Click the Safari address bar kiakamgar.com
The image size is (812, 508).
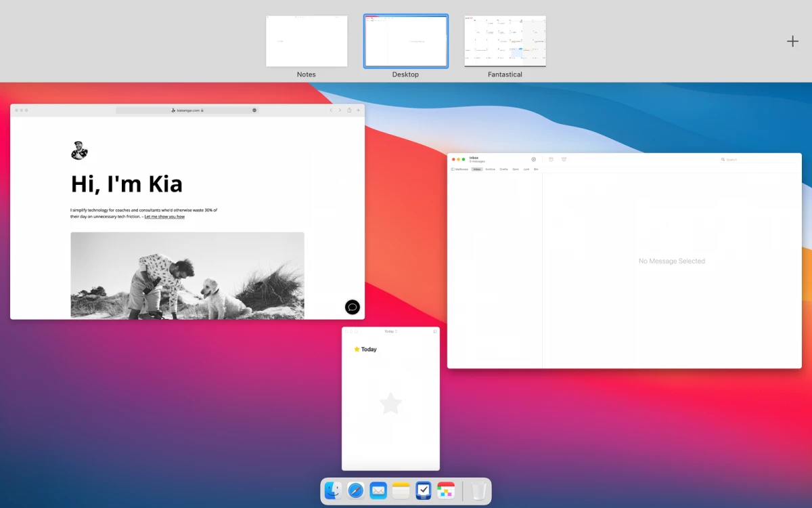(x=187, y=110)
